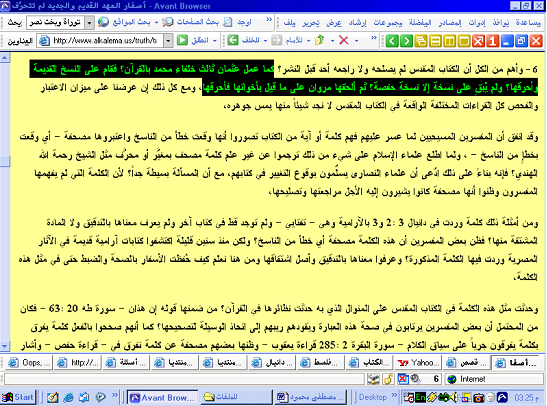Click the green Go arrow icon
This screenshot has height=406, width=547.
(x=182, y=40)
